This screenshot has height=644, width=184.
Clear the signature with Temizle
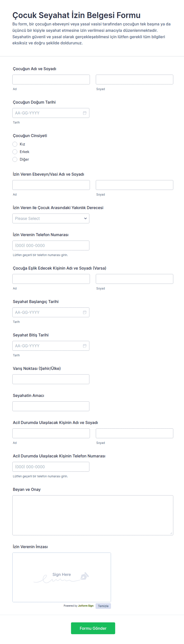tap(103, 606)
